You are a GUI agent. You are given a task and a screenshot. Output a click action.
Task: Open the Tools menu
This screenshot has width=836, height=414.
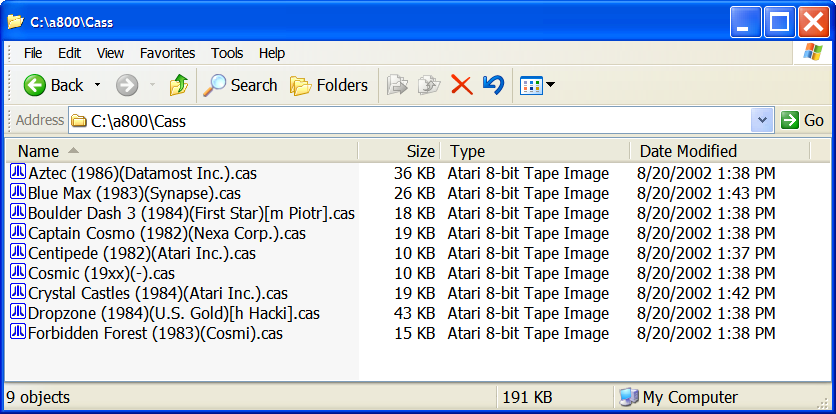click(x=227, y=53)
